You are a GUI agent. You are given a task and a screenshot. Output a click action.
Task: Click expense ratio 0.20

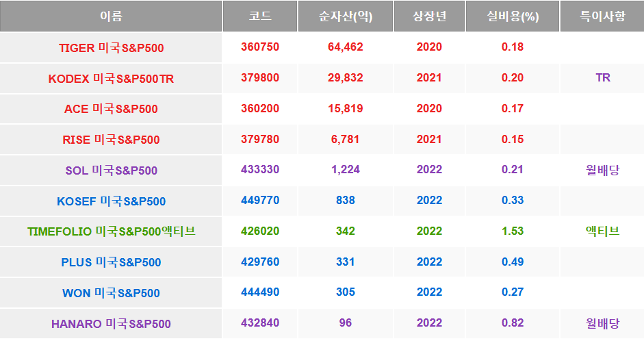pos(513,77)
